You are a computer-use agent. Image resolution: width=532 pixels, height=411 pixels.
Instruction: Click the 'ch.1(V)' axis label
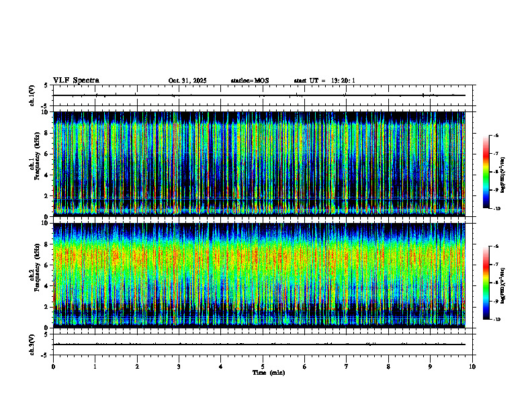(x=32, y=95)
